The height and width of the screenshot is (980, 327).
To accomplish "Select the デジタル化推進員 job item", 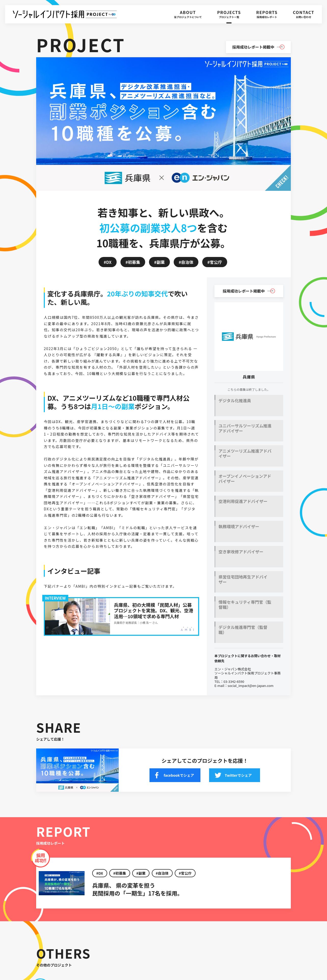I will click(249, 406).
